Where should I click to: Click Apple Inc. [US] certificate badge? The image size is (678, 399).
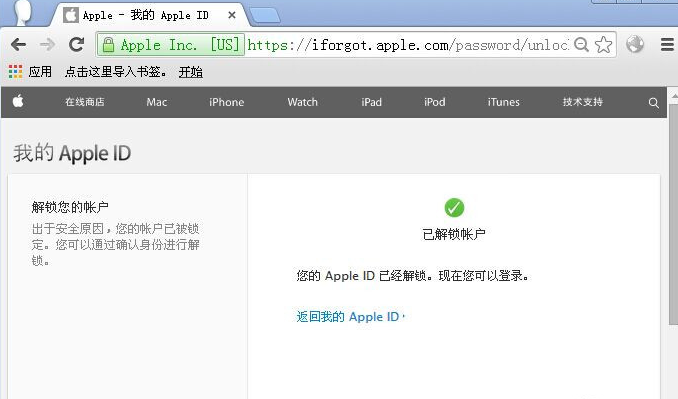[171, 45]
